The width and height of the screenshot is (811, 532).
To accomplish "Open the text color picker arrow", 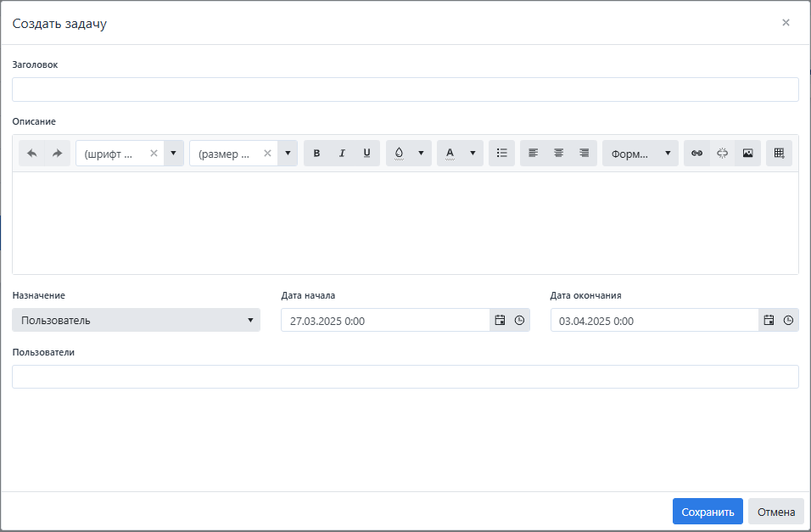I will pyautogui.click(x=473, y=154).
